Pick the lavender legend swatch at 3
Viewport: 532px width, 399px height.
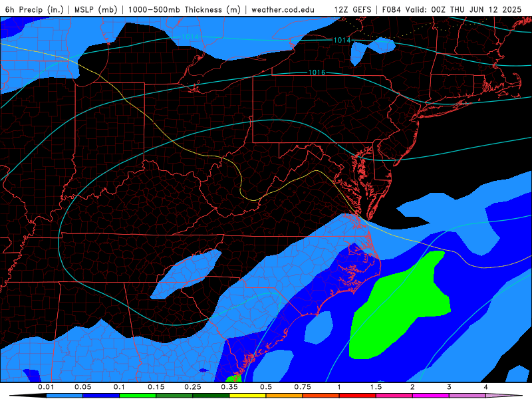pyautogui.click(x=467, y=396)
